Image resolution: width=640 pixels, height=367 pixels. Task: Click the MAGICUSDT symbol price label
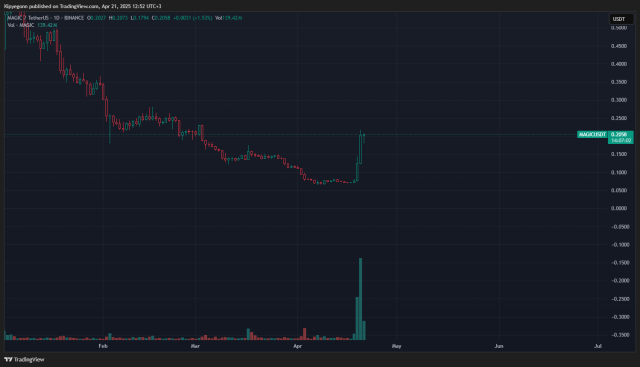click(x=592, y=134)
